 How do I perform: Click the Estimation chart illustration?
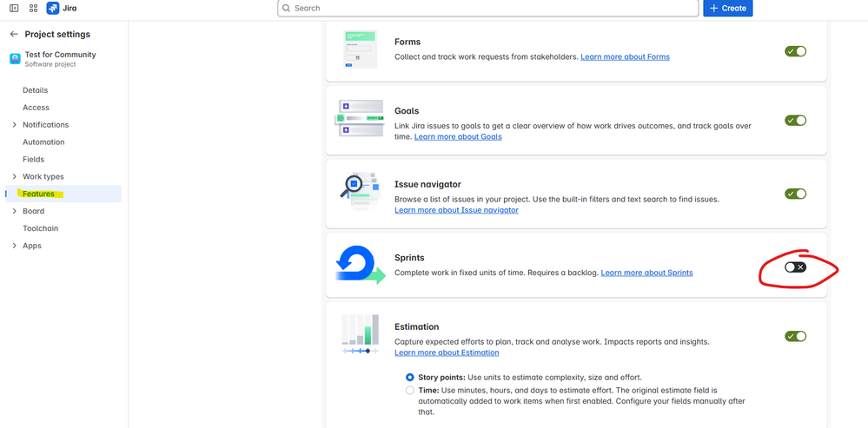click(360, 334)
